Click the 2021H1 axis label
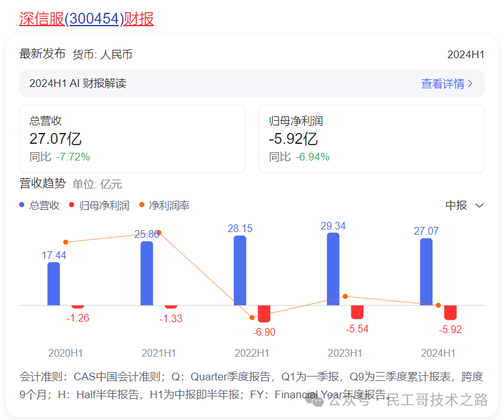Screen dimensions: 504x420 pyautogui.click(x=159, y=353)
